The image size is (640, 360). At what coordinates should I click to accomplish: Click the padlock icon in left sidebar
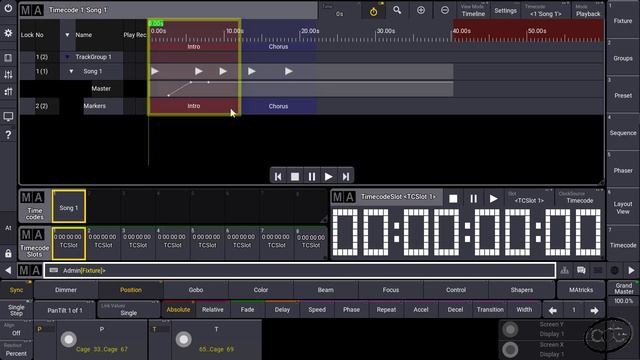[8, 253]
